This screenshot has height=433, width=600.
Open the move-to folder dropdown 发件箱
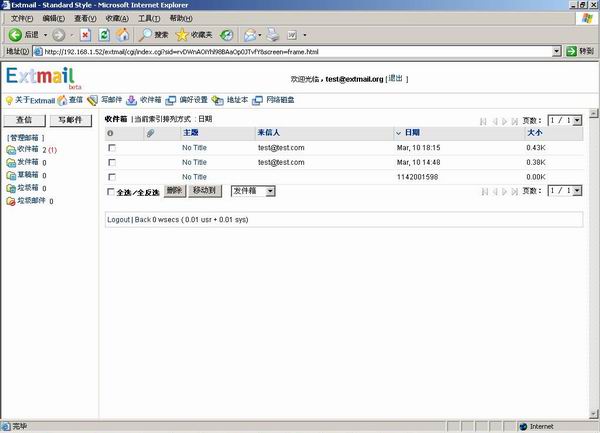pos(253,190)
